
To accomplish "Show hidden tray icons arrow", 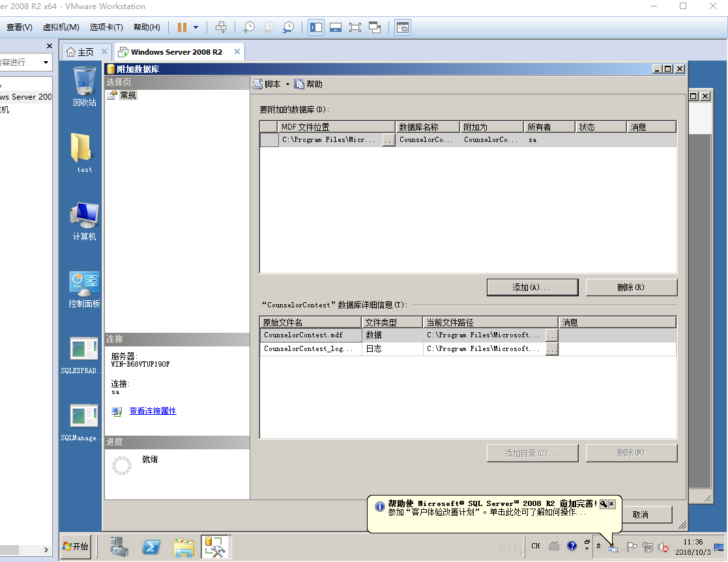I will (598, 546).
